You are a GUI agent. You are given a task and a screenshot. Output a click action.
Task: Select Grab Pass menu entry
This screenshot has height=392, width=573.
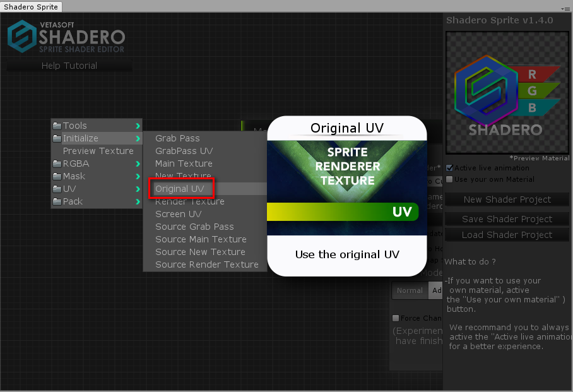click(205, 138)
